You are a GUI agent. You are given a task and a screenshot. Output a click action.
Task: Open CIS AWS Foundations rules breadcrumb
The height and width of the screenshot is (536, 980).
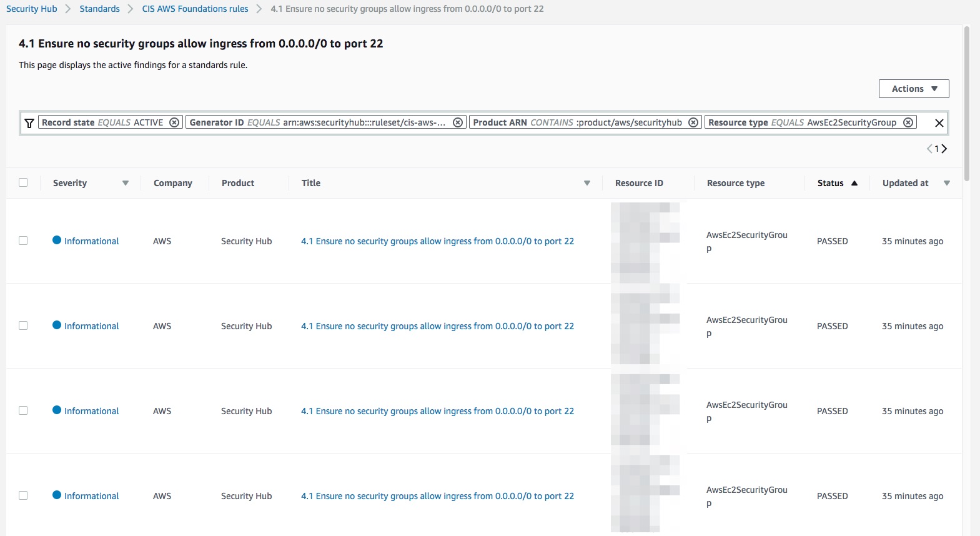[x=195, y=9]
